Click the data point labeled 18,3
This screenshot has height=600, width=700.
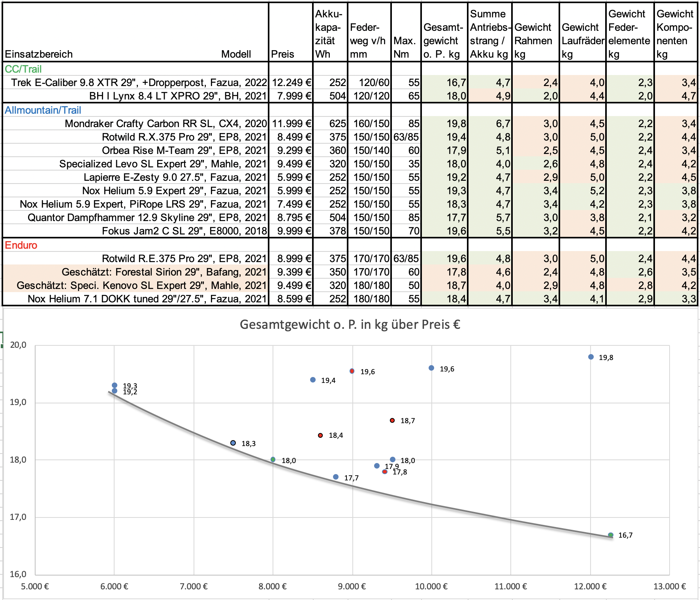pos(233,443)
